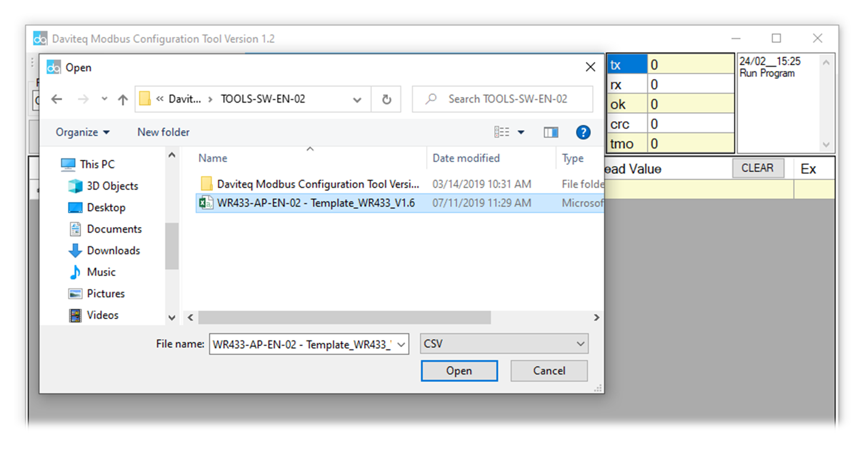
Task: Select Desktop in navigation pane
Action: point(98,208)
